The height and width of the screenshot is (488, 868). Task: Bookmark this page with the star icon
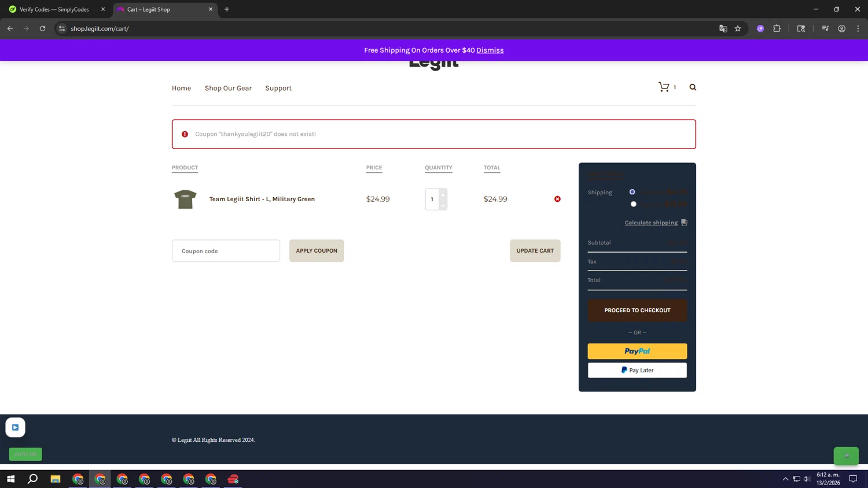tap(738, 28)
